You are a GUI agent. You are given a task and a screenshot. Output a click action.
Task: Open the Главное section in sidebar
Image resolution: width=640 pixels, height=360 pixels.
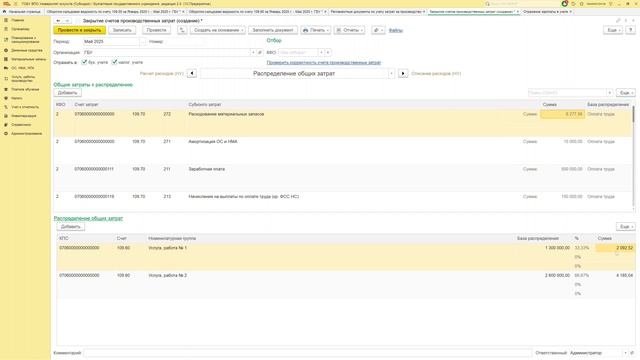click(18, 20)
